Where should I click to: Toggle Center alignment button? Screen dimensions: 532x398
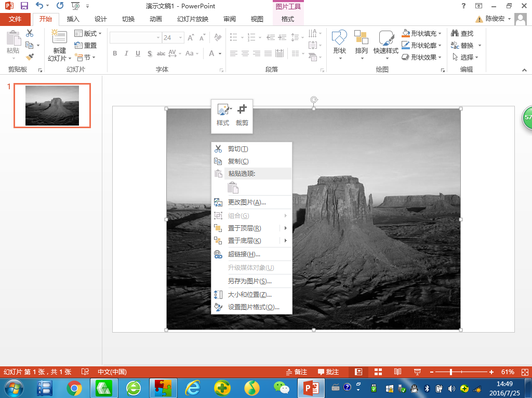tap(245, 53)
